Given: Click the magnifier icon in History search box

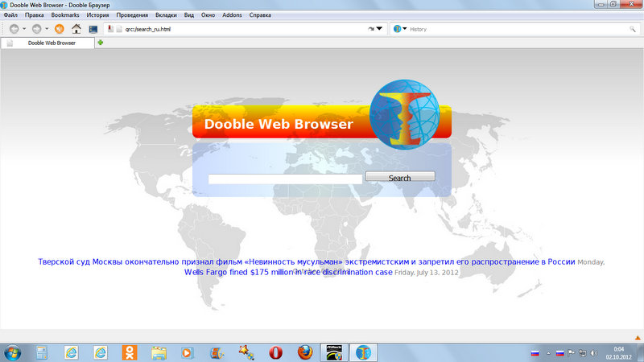Looking at the screenshot, I should (633, 29).
